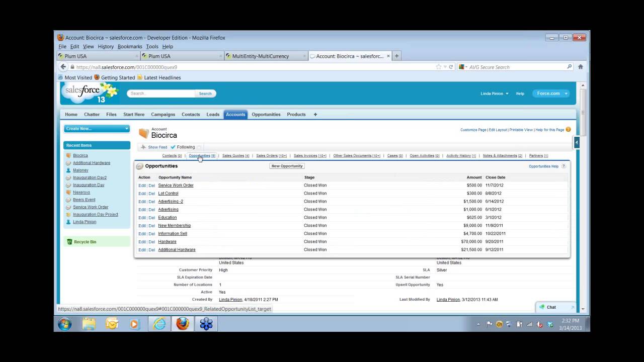Open Maloney in Recent Items
The image size is (644, 362).
[x=80, y=170]
